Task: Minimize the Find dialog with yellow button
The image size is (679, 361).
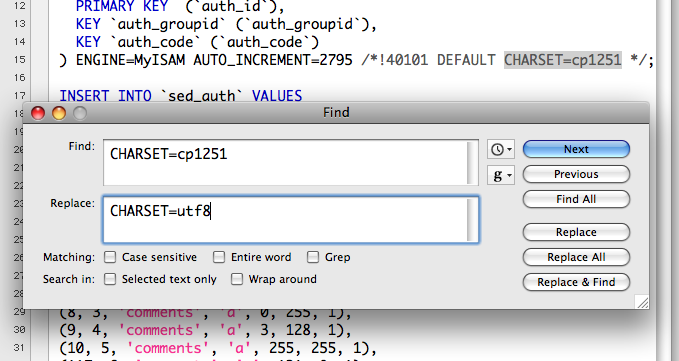Action: (x=59, y=113)
